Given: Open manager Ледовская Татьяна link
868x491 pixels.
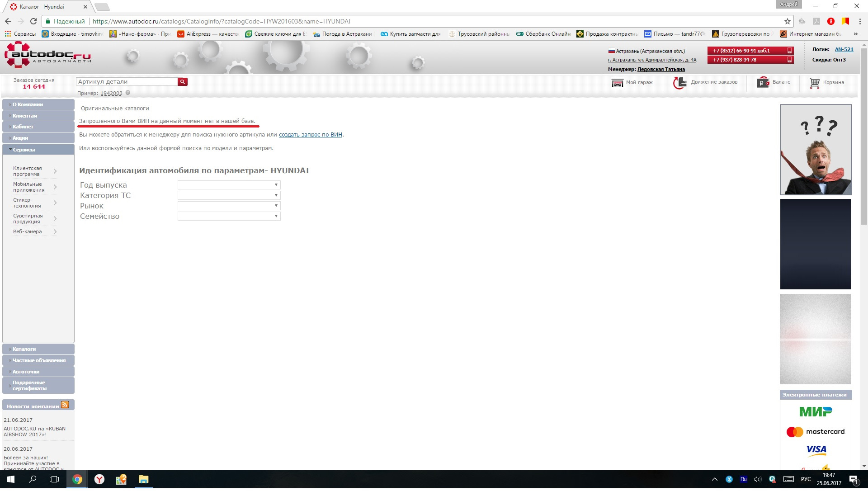Looking at the screenshot, I should (660, 70).
